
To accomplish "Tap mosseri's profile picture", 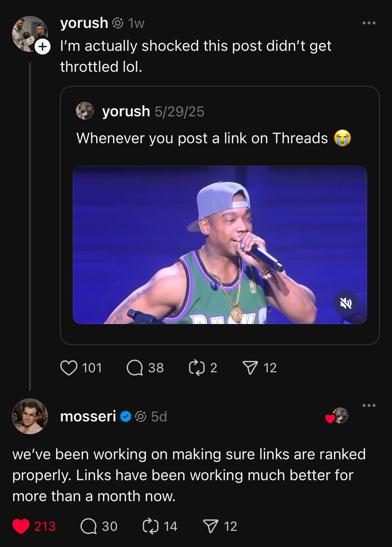I will (x=30, y=416).
